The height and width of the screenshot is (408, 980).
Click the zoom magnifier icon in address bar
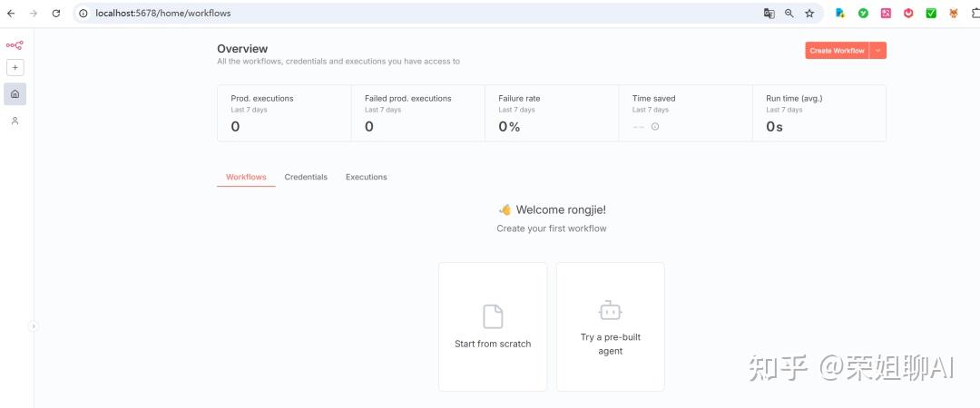(789, 14)
